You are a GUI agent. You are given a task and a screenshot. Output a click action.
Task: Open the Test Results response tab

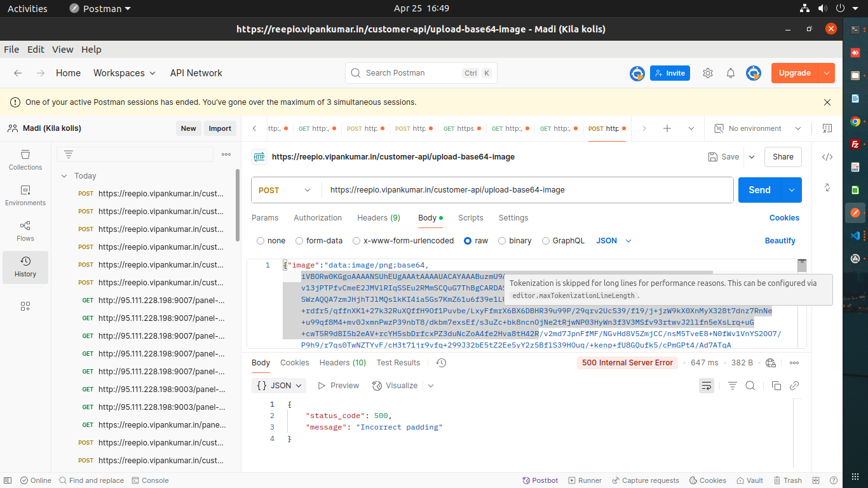[398, 363]
